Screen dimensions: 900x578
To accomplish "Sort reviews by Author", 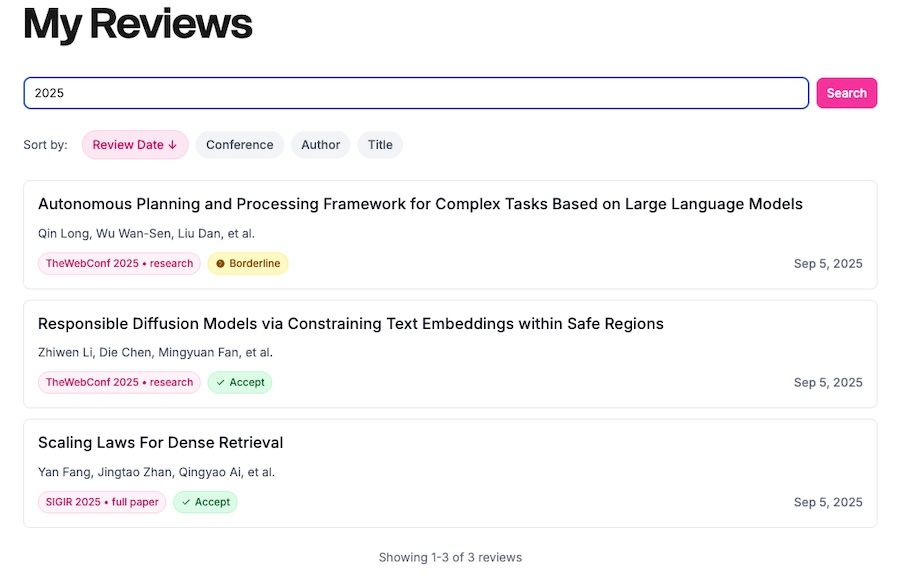I will [320, 145].
